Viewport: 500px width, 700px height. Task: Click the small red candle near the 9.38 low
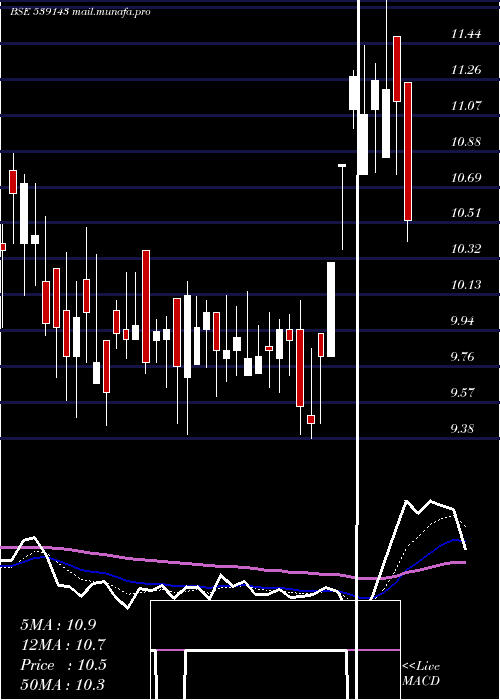pyautogui.click(x=311, y=419)
